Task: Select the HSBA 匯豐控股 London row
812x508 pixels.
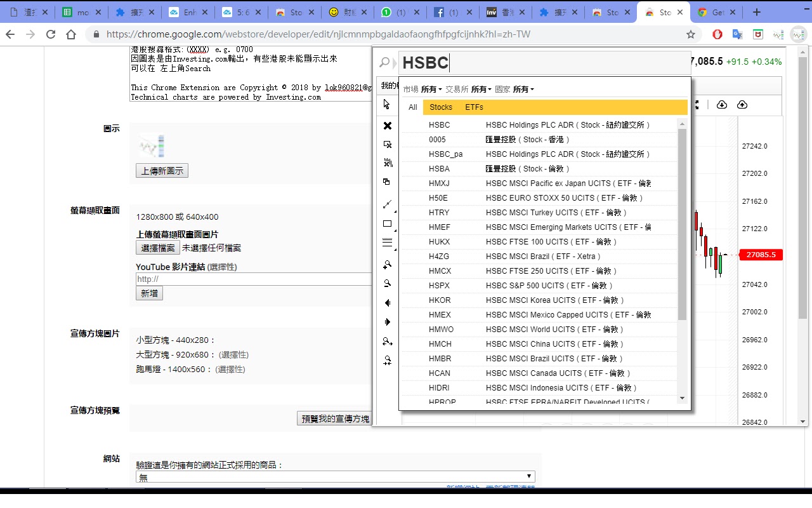Action: 539,169
